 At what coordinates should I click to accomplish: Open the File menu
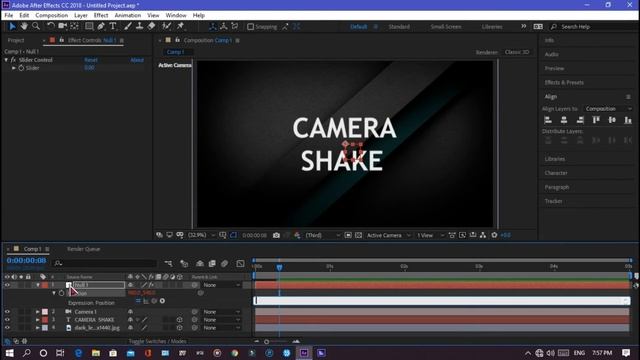click(9, 15)
